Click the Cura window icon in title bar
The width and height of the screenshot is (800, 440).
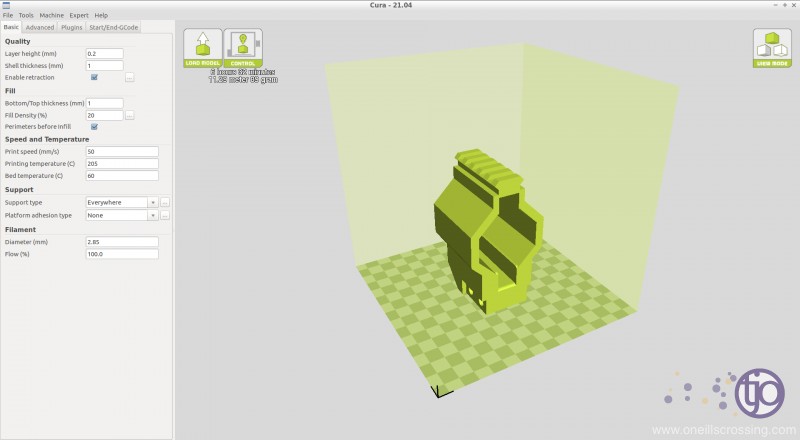(x=6, y=5)
